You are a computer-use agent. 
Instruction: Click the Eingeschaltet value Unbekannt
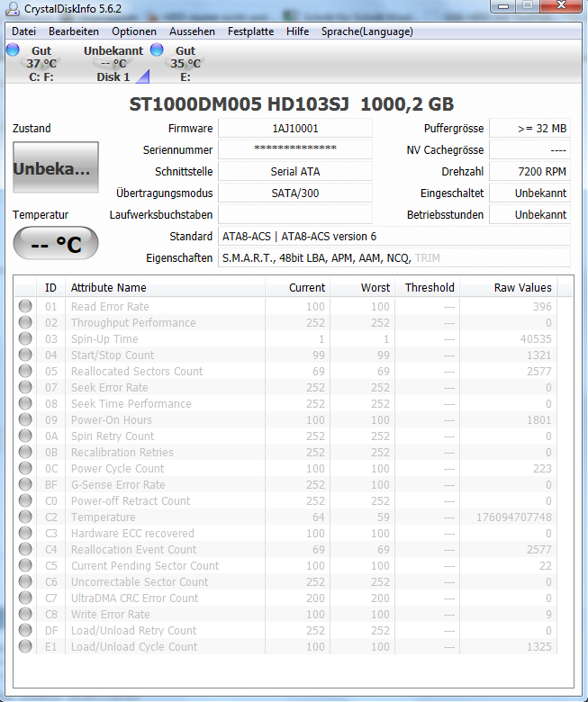(529, 193)
